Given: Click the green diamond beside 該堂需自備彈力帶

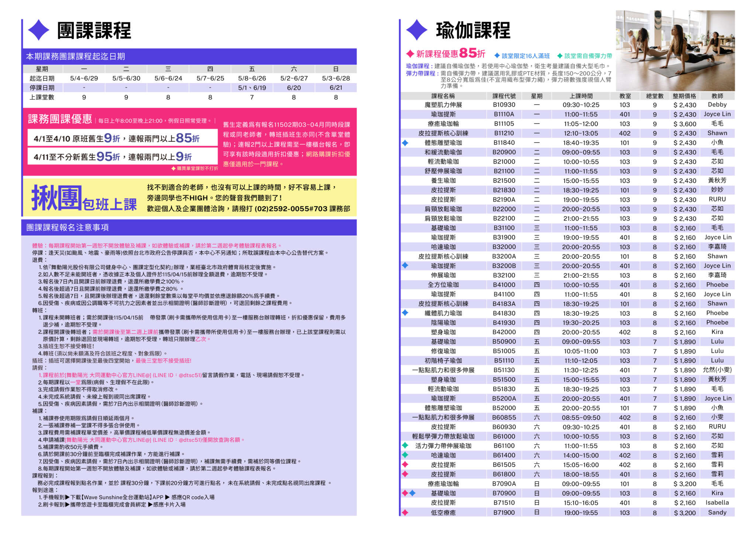Looking at the screenshot, I should (560, 56).
